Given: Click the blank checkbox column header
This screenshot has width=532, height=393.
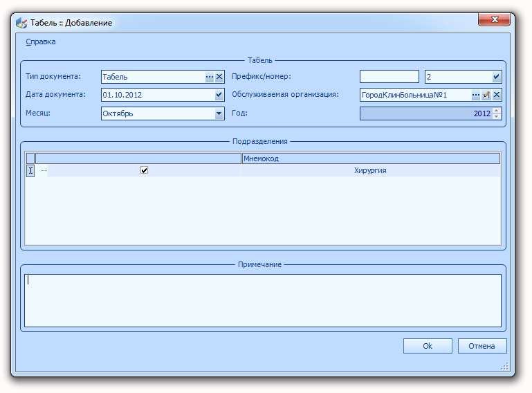Looking at the screenshot, I should 138,158.
